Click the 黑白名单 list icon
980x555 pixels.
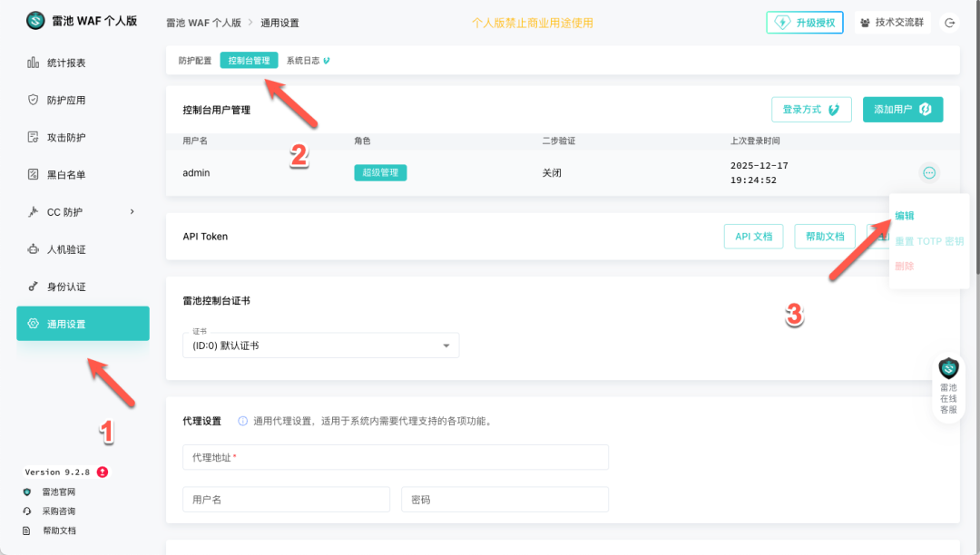[33, 174]
